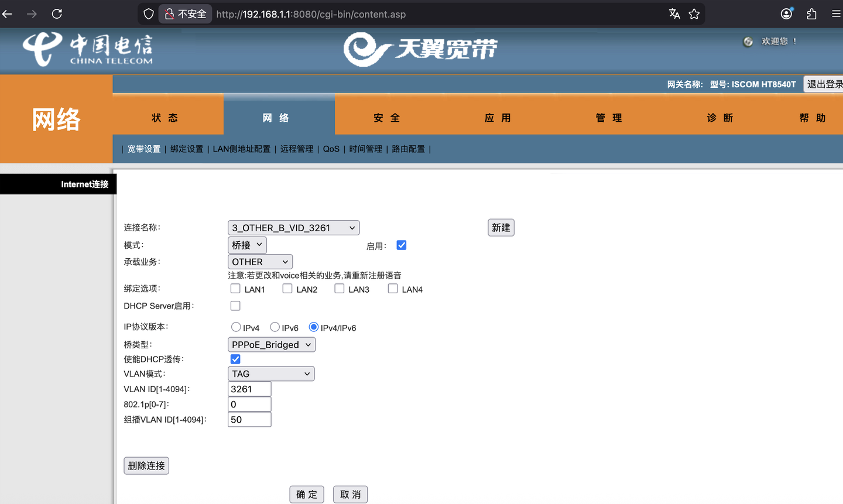The height and width of the screenshot is (504, 843).
Task: Focus the VLAN ID input field
Action: click(249, 389)
